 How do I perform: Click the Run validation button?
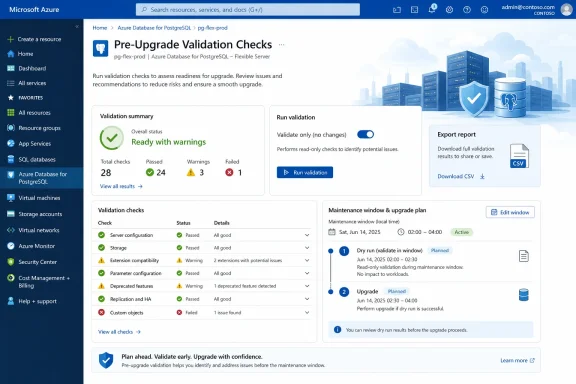(305, 172)
